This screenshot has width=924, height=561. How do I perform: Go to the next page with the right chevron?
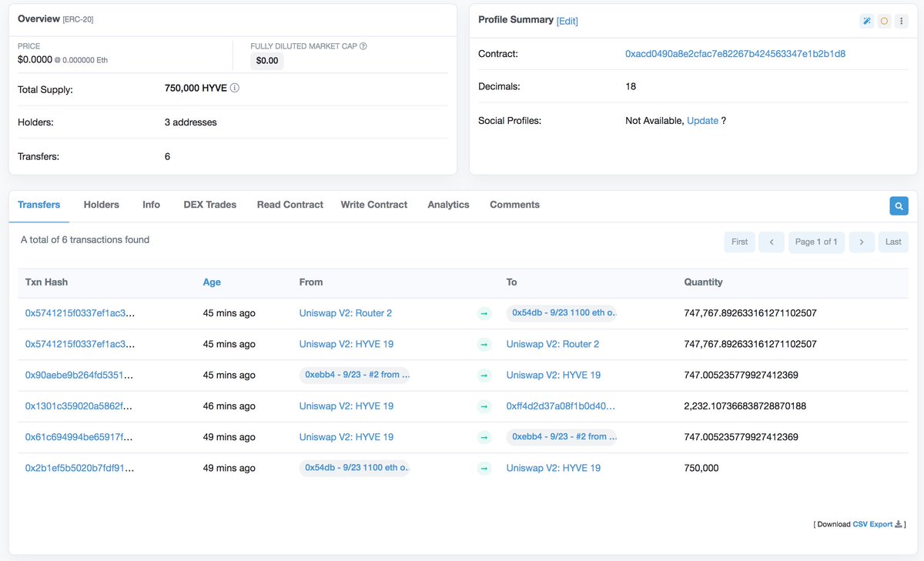(x=862, y=242)
